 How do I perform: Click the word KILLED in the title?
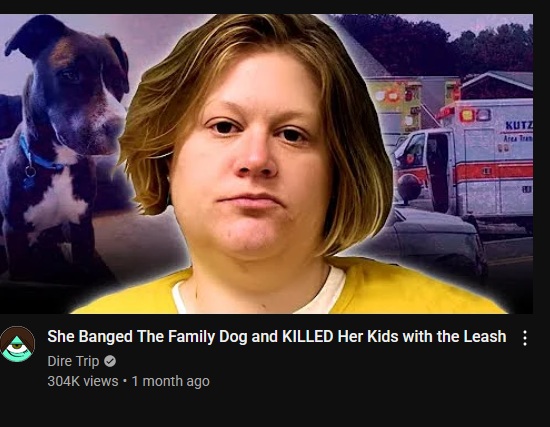[x=307, y=336]
